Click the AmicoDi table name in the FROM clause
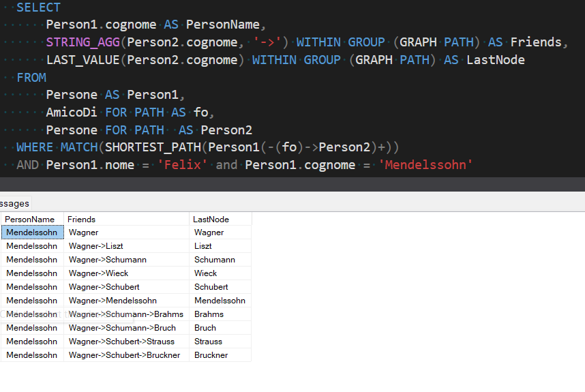585x392 pixels. tap(72, 112)
